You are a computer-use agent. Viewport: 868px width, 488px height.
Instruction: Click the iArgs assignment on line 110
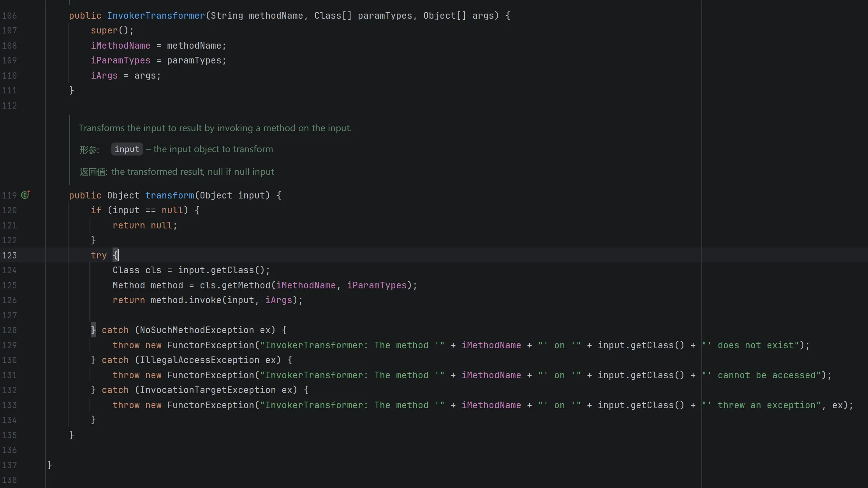104,75
